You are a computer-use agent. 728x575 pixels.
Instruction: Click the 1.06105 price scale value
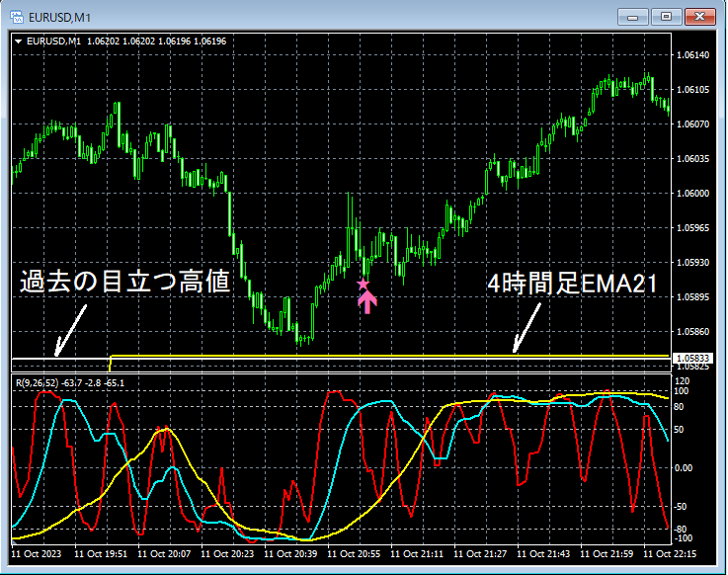pyautogui.click(x=692, y=90)
